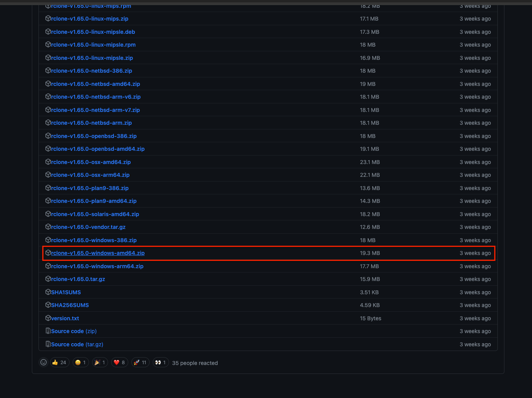532x398 pixels.
Task: Click package icon beside windows-arm64.zip
Action: coord(48,266)
